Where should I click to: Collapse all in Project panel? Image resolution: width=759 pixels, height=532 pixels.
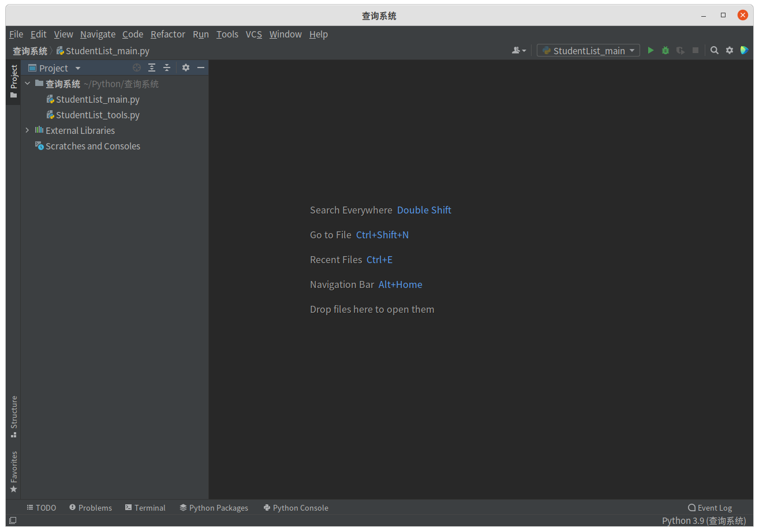coord(167,68)
